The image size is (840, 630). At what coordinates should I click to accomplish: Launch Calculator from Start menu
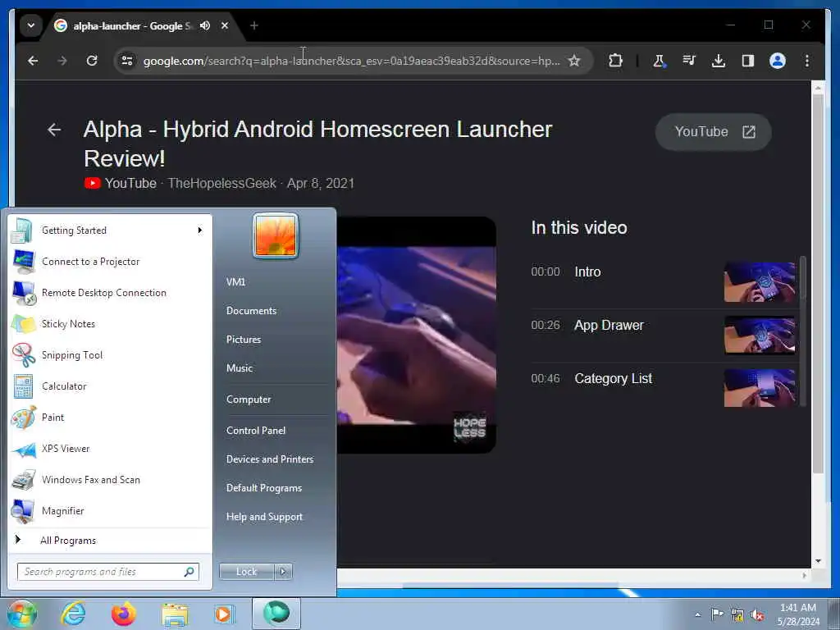tap(110, 386)
